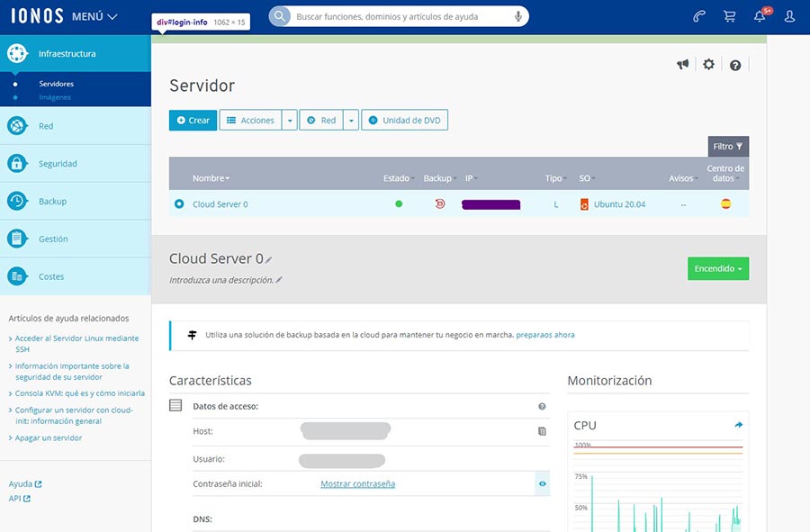Toggle password visibility eye icon
Screen dimensions: 810x532
click(x=542, y=484)
